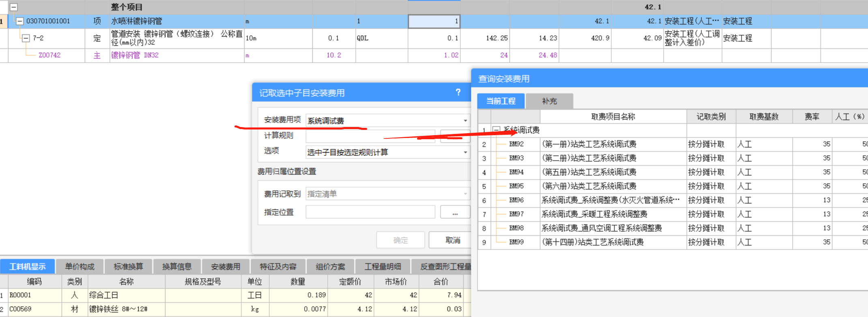Click the 镀锌钢管 DN32 material name
Image resolution: width=868 pixels, height=317 pixels.
[135, 55]
